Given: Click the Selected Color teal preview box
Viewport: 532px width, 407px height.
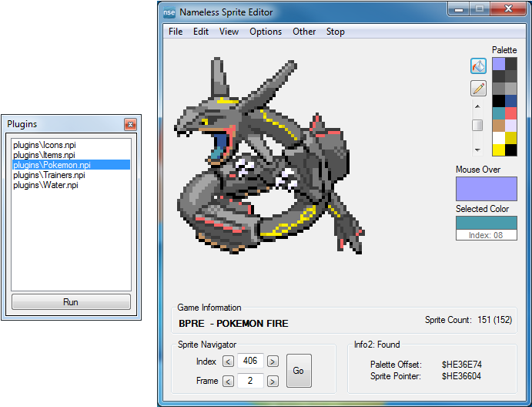Looking at the screenshot, I should coord(487,223).
